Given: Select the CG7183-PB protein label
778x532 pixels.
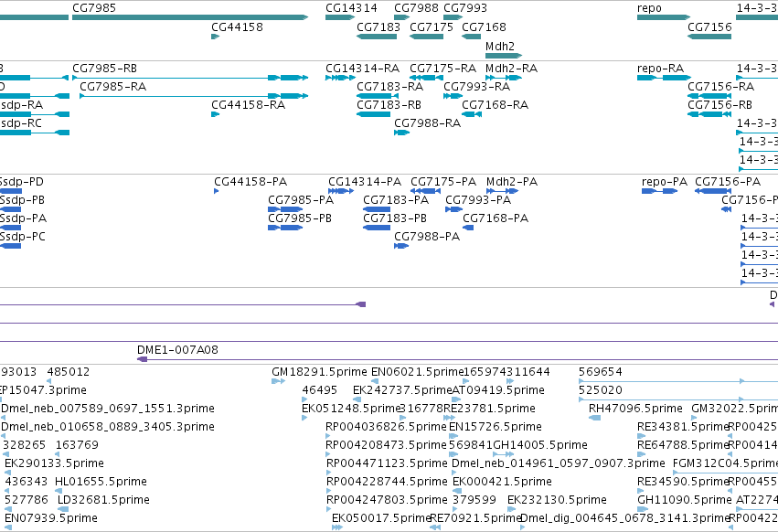Looking at the screenshot, I should coord(395,218).
